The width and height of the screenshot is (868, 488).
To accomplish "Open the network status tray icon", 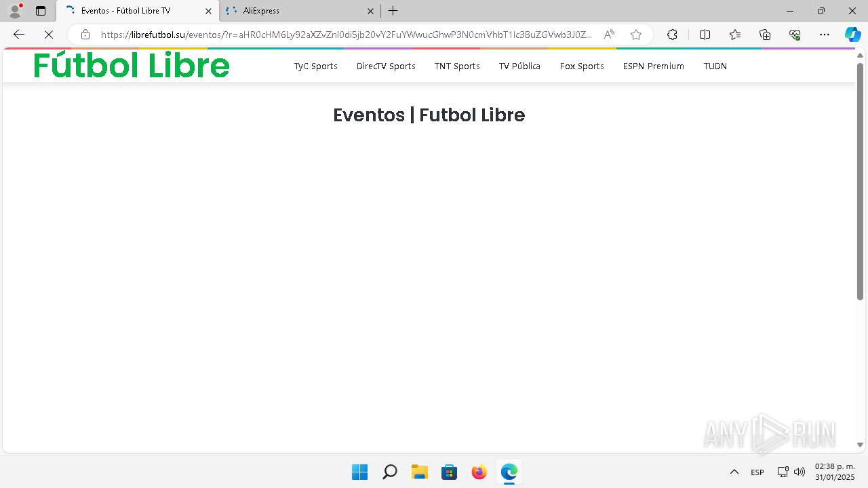I will click(783, 472).
